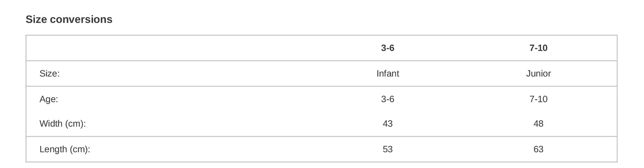Select the Infant size cell

[388, 74]
